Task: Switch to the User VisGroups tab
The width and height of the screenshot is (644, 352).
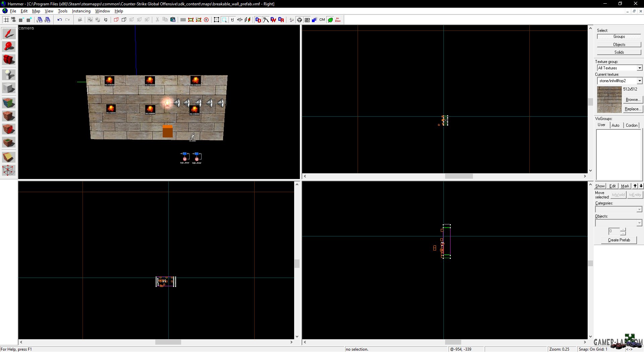Action: coord(601,125)
